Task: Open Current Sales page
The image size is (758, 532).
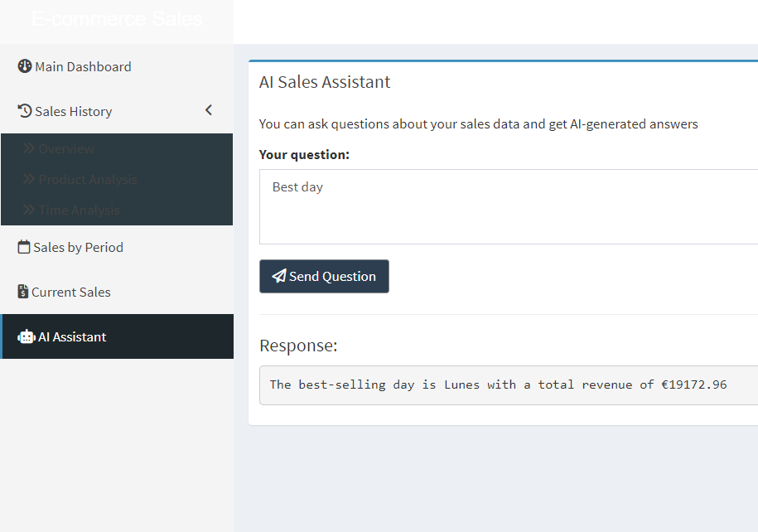Action: pyautogui.click(x=117, y=293)
